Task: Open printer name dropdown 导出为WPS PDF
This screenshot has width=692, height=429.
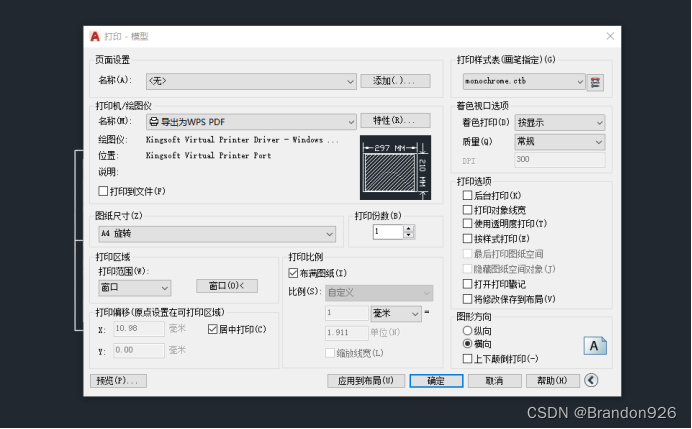Action: (x=251, y=122)
